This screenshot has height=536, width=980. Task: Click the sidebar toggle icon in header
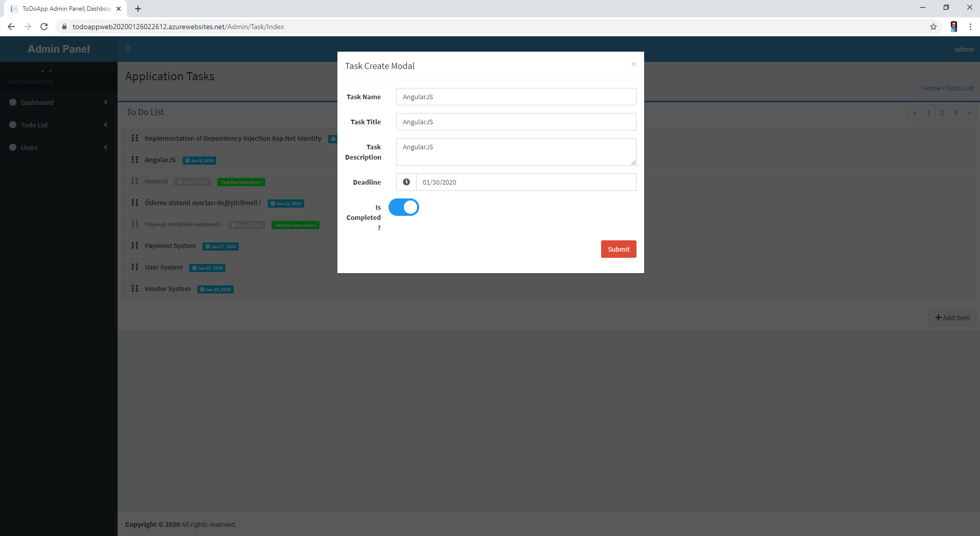[128, 49]
